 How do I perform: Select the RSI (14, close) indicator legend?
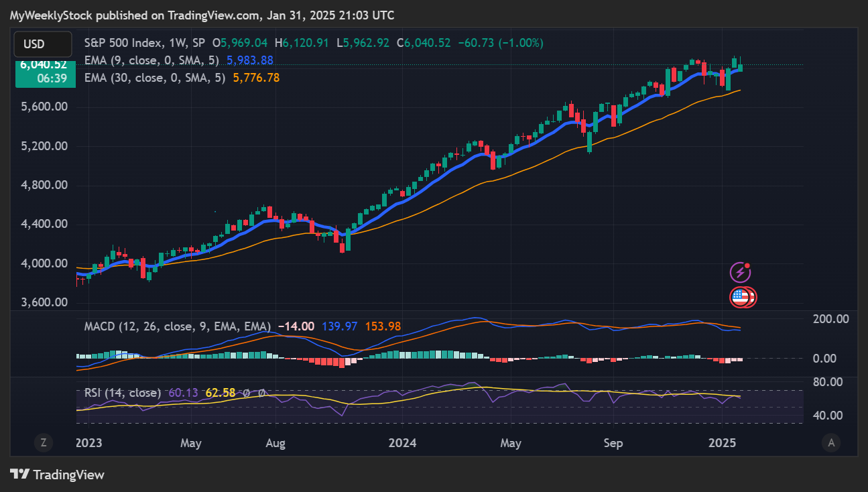click(x=123, y=393)
